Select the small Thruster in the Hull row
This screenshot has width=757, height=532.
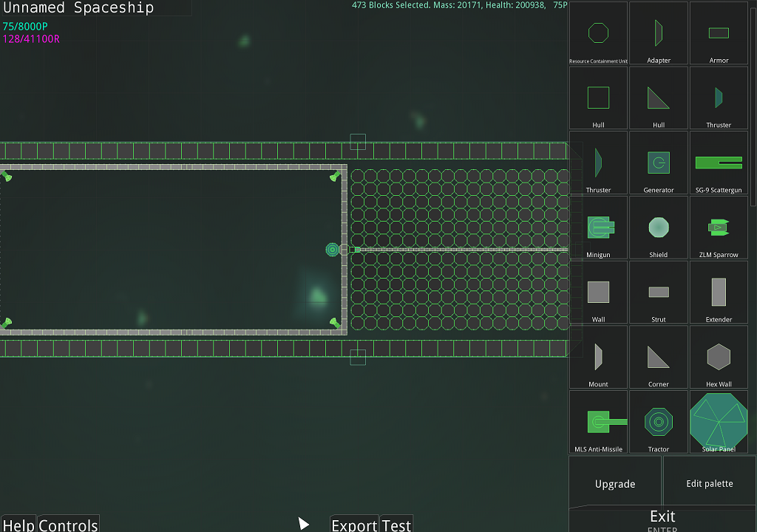(719, 98)
